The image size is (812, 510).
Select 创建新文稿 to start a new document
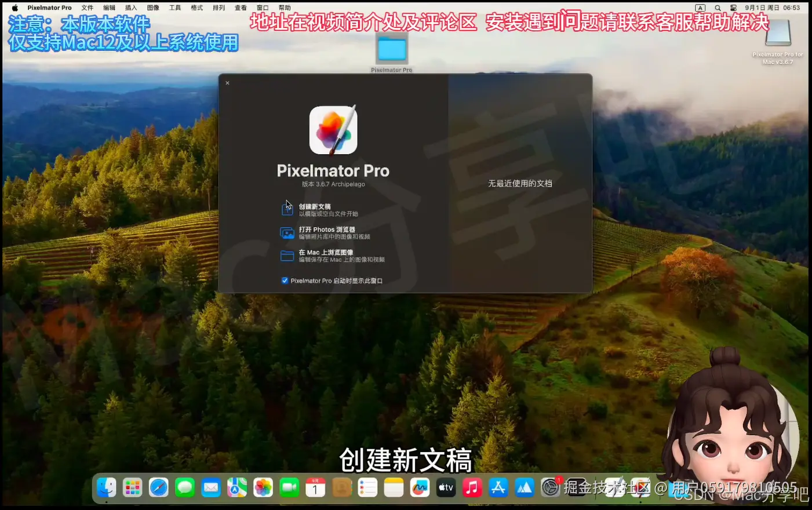coord(315,206)
